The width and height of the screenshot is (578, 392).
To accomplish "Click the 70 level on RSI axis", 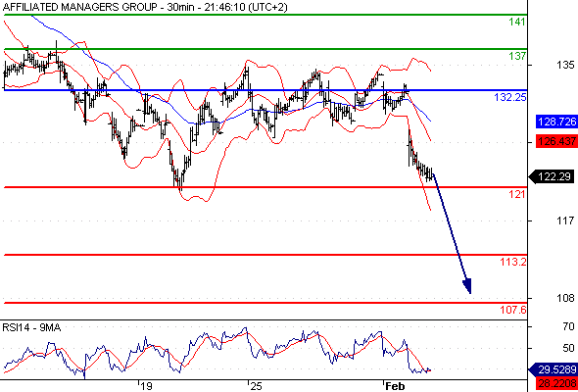I will click(569, 326).
